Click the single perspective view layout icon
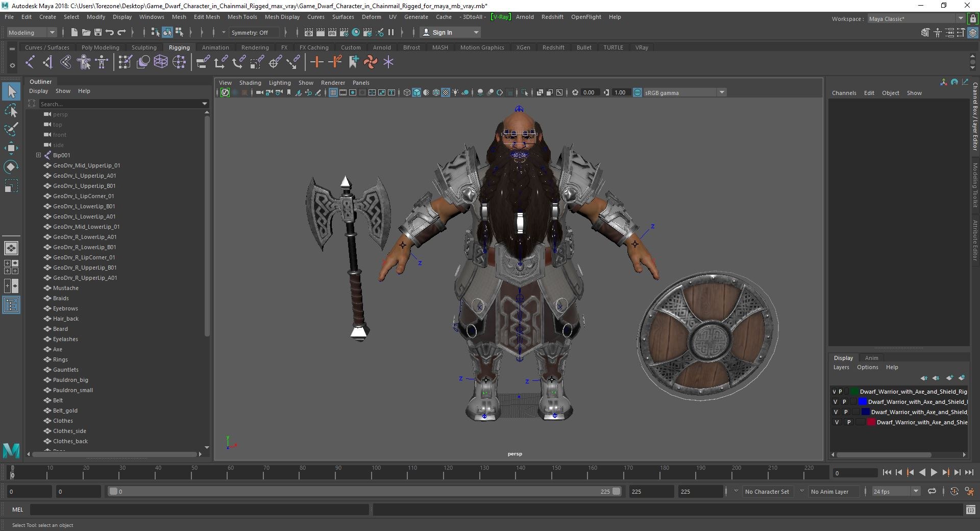 [x=11, y=248]
